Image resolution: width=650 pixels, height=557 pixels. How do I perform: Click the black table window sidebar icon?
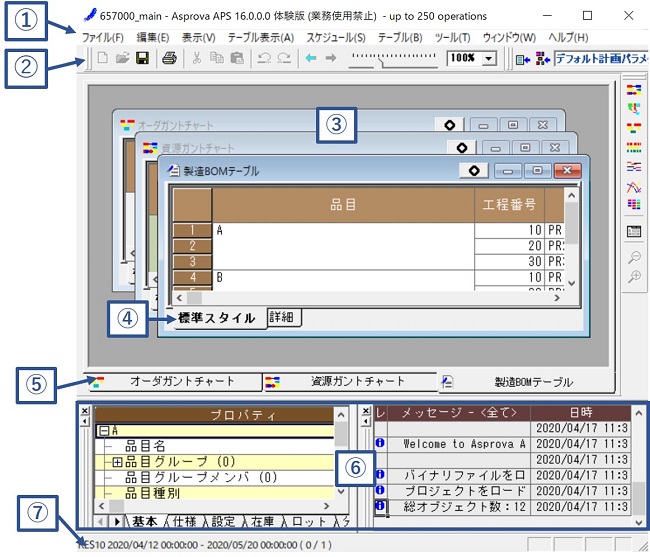[634, 231]
